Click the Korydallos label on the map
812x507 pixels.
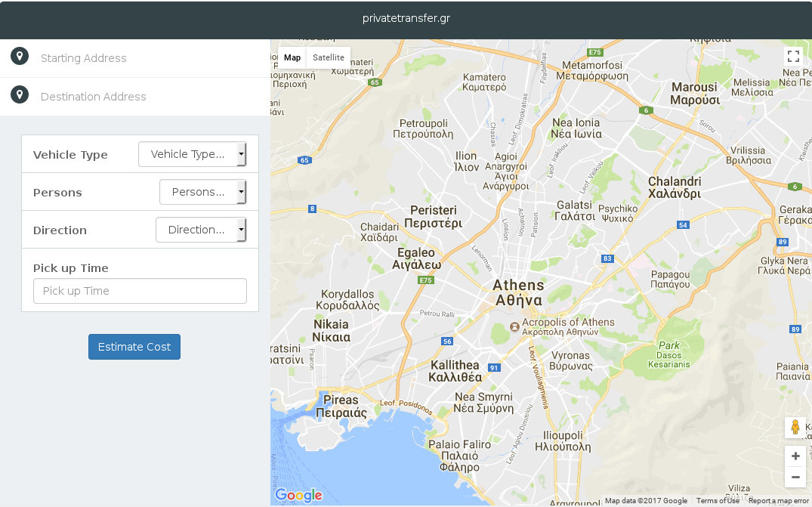click(347, 300)
